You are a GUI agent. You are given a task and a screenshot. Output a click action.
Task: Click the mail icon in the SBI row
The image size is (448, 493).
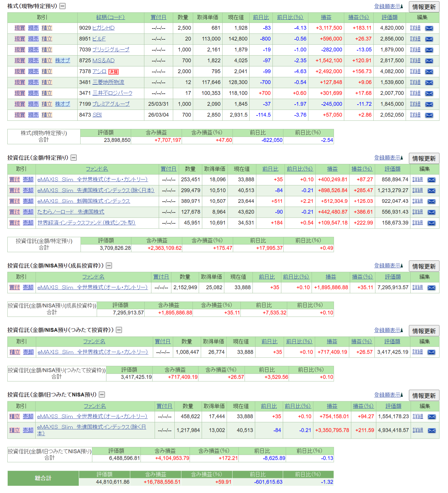tap(429, 115)
